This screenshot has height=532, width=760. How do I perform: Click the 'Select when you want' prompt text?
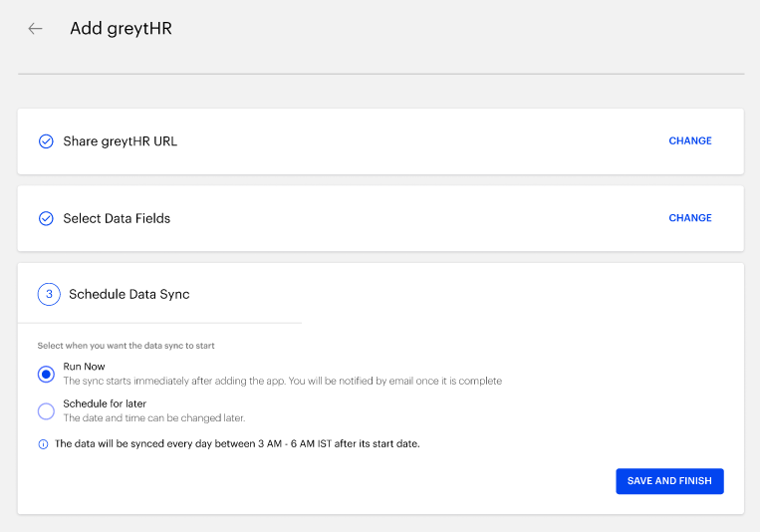[127, 346]
